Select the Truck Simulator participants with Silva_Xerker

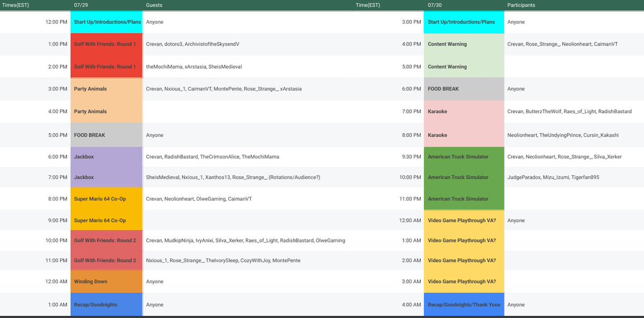[x=565, y=157]
